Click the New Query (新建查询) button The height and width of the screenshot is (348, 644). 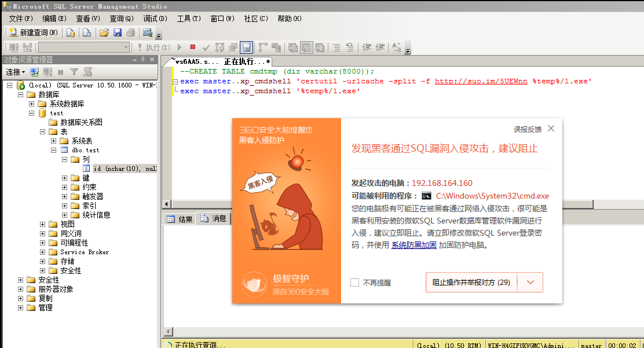[34, 32]
